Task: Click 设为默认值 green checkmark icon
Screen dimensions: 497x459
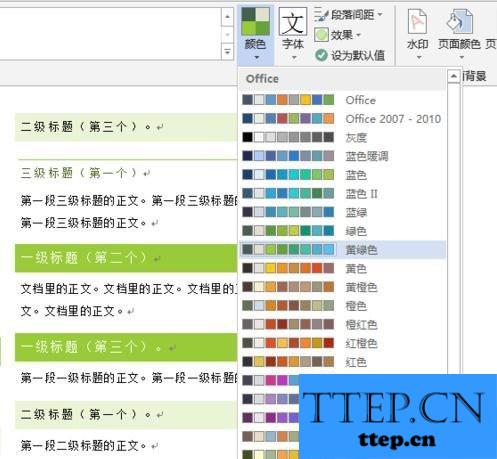Action: pyautogui.click(x=321, y=55)
